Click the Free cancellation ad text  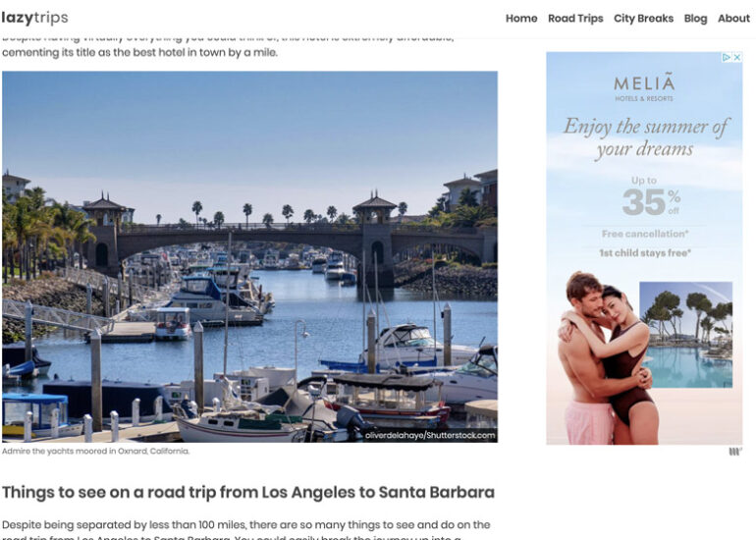[x=645, y=234]
